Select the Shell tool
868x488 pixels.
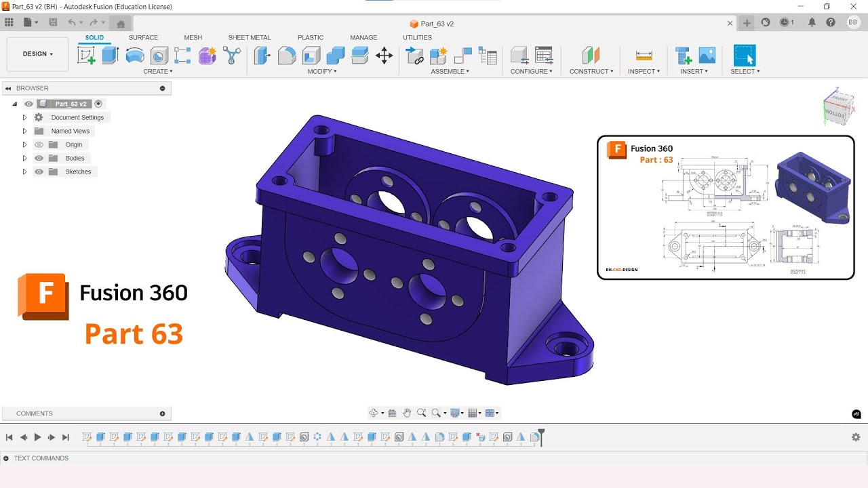pyautogui.click(x=311, y=56)
